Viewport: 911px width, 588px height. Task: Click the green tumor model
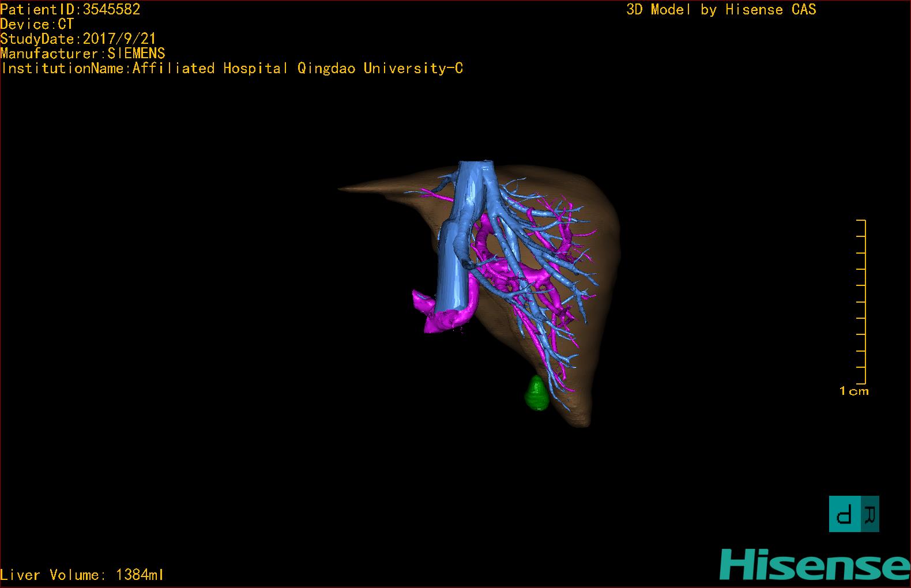coord(537,393)
